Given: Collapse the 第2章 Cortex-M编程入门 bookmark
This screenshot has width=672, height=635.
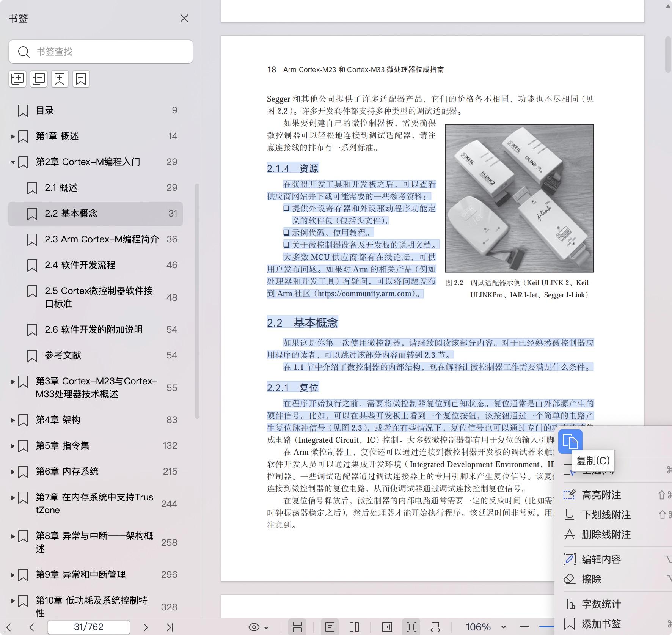Looking at the screenshot, I should click(x=13, y=162).
